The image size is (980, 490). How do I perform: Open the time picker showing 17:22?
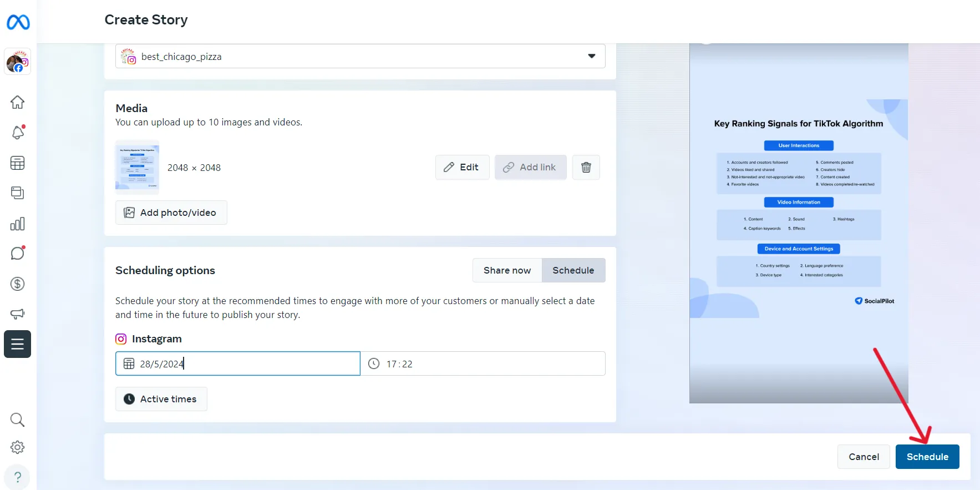coord(483,363)
